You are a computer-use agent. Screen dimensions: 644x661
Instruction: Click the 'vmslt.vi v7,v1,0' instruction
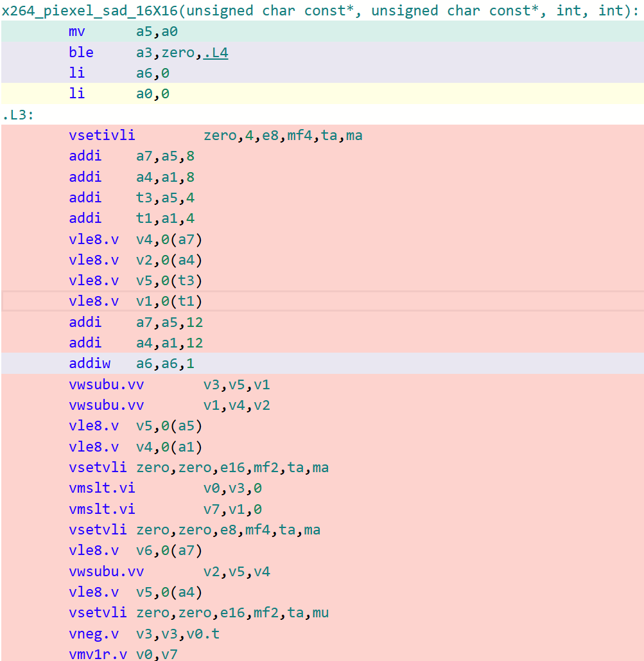[165, 509]
